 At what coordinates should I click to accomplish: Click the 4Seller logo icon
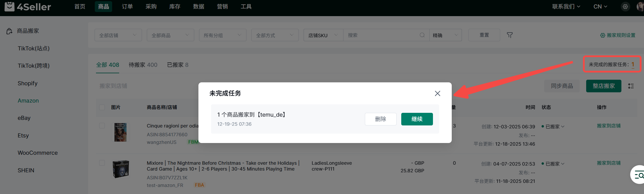pos(10,6)
